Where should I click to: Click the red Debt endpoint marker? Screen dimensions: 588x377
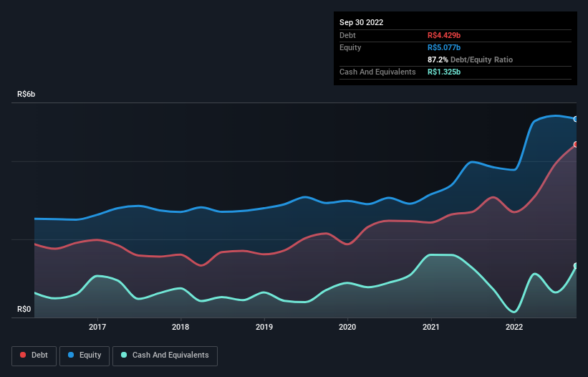[x=576, y=145]
